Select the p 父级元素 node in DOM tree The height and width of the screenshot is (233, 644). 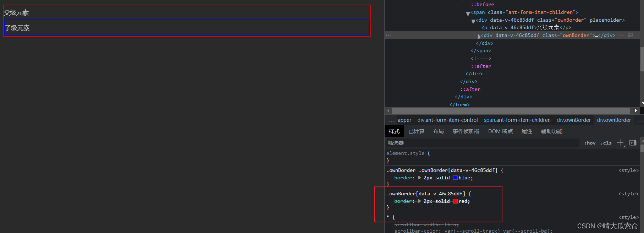coord(526,27)
